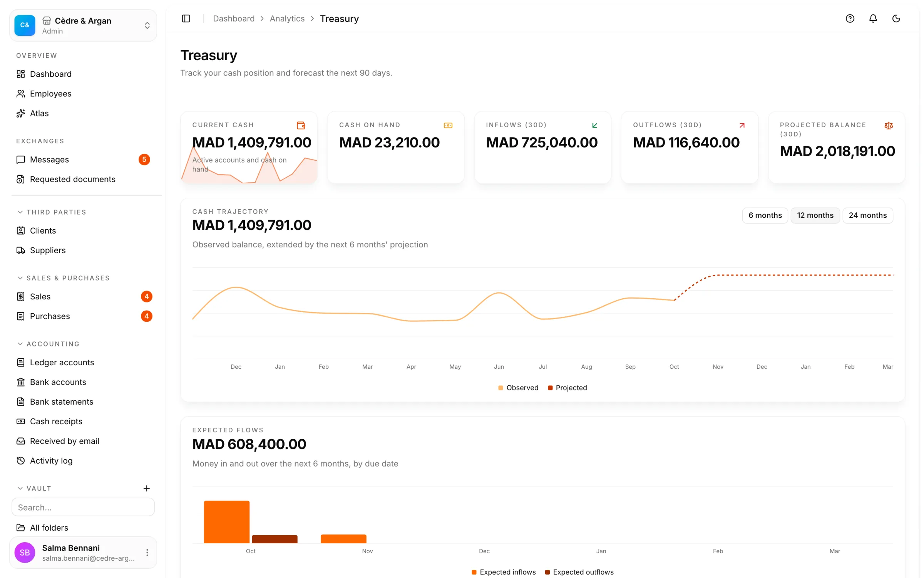Screen dimensions: 924x578
Task: Click the Outflows arrow icon
Action: pyautogui.click(x=742, y=125)
